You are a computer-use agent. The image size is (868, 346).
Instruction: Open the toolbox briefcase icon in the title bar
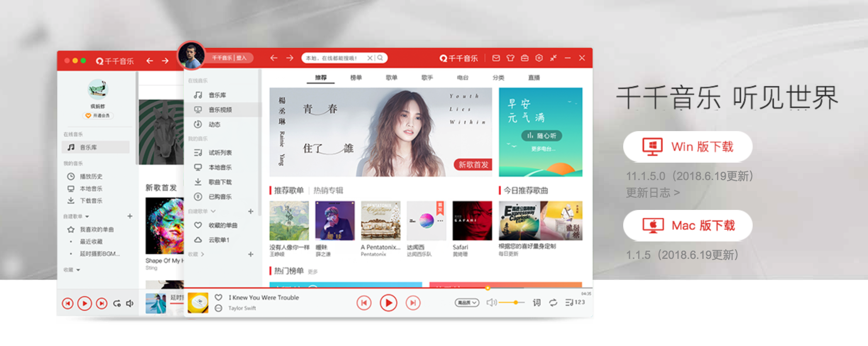pyautogui.click(x=525, y=58)
